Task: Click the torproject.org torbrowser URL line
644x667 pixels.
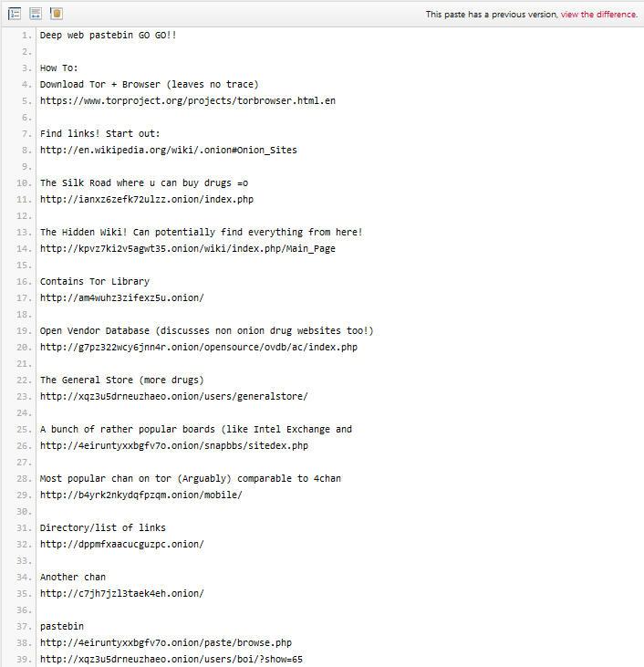Action: [188, 100]
